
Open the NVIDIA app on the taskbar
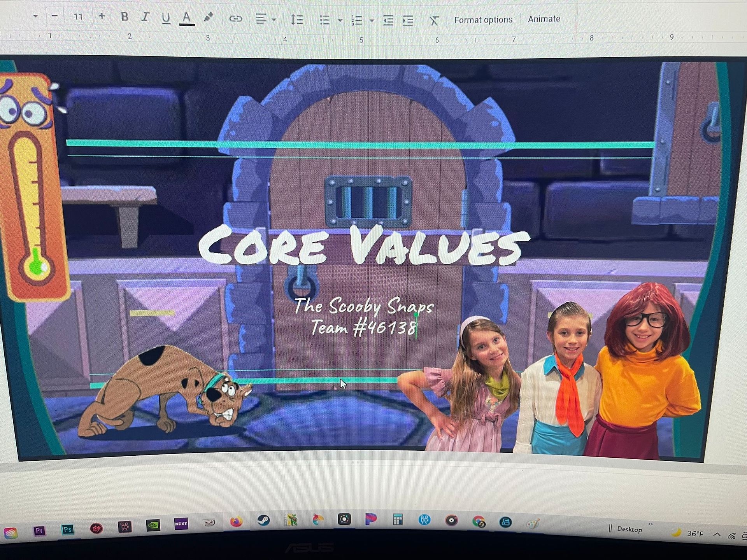point(153,525)
